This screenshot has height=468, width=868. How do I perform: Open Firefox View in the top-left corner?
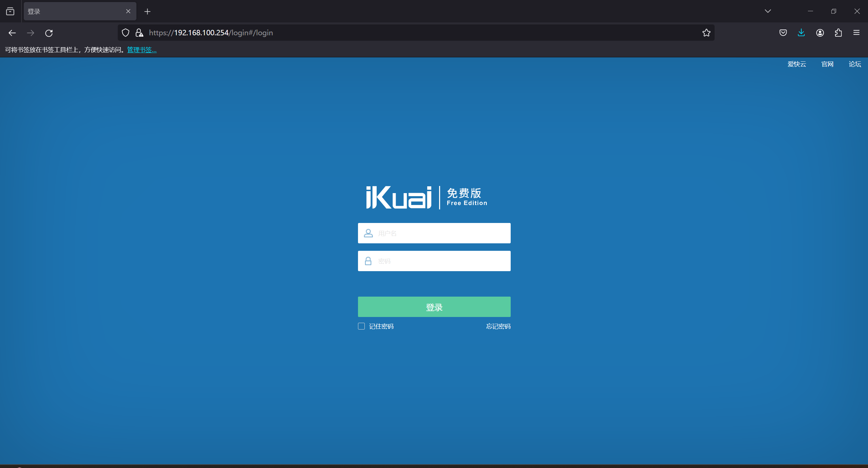[10, 11]
